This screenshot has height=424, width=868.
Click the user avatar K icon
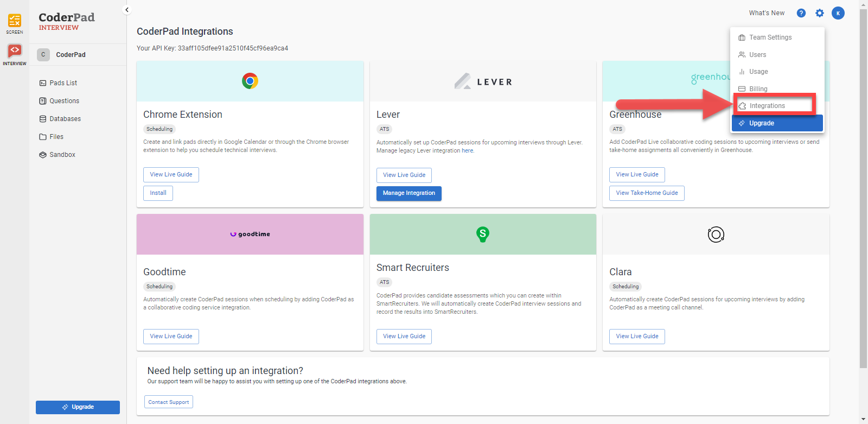[x=838, y=13]
